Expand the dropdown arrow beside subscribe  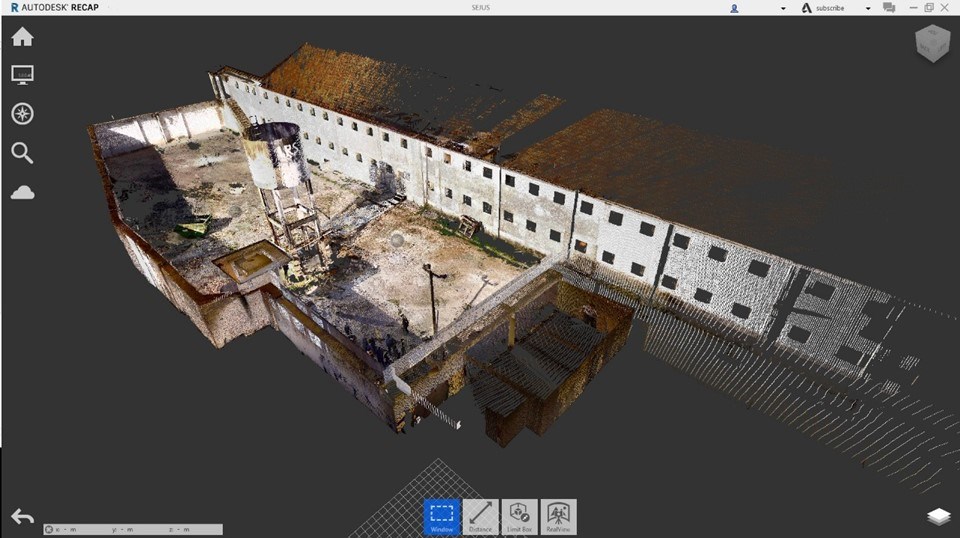click(867, 8)
